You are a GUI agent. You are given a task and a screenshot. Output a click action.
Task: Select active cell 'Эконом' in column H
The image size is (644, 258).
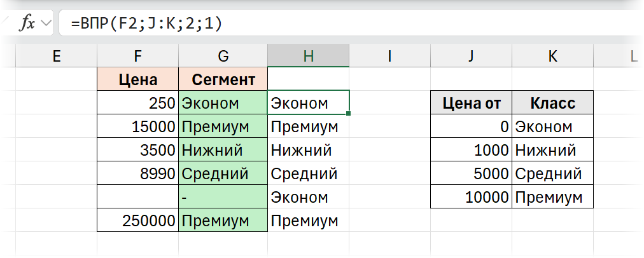pyautogui.click(x=309, y=103)
